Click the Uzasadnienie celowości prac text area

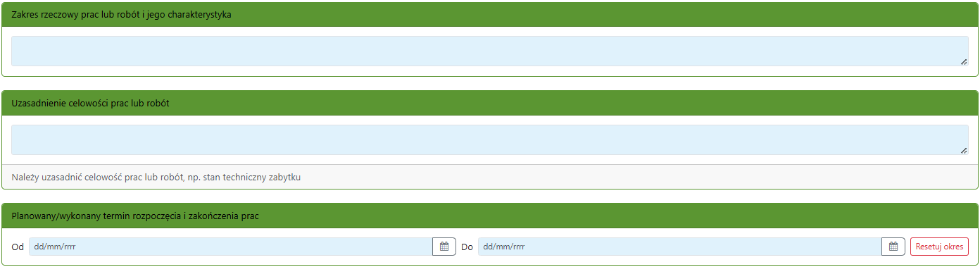coord(490,139)
